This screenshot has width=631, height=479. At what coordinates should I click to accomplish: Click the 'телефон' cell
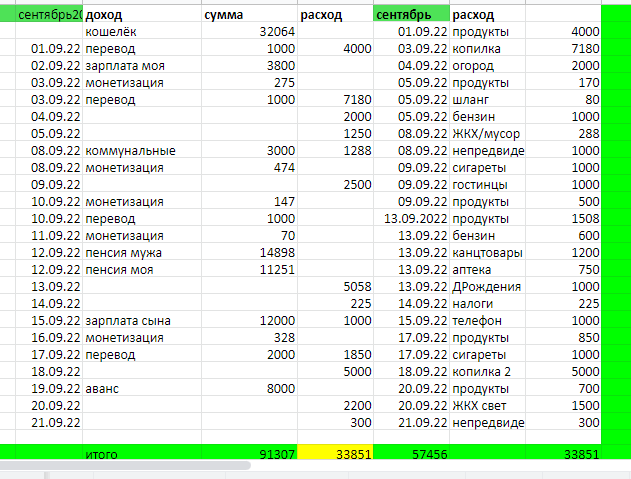click(487, 321)
